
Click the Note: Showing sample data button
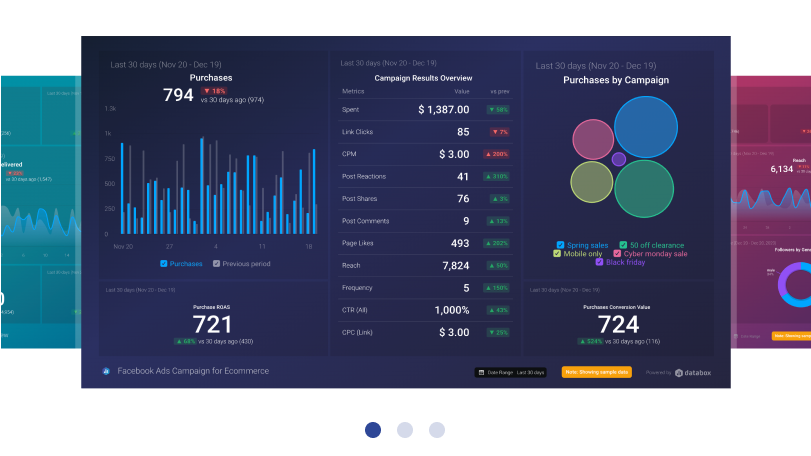pos(596,372)
